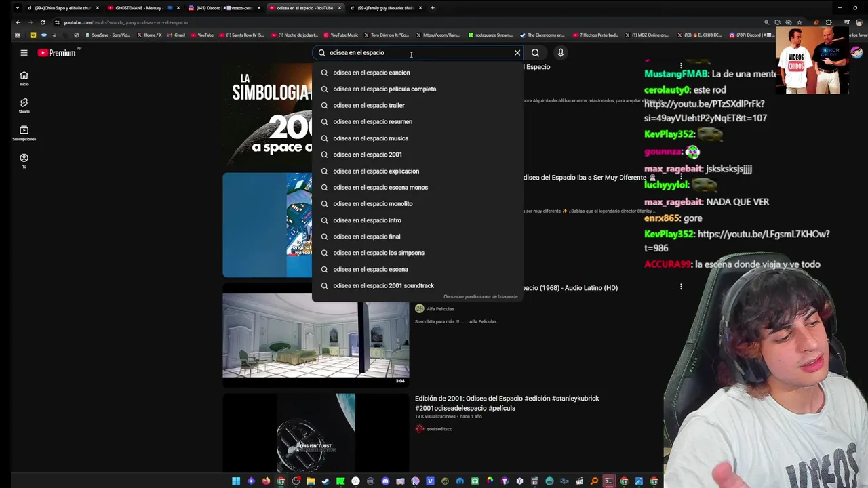Click 'Denunciar predicciones de búsqueda' link
868x488 pixels.
[x=480, y=296]
